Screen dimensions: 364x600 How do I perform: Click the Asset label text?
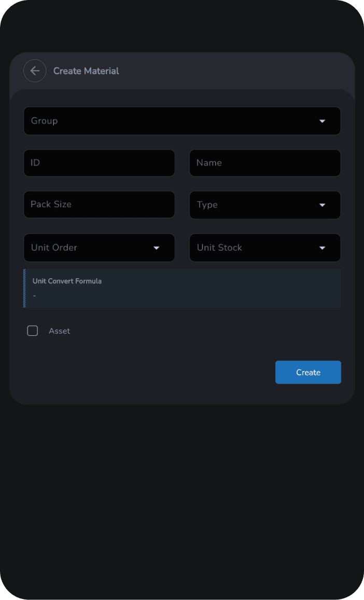(x=59, y=331)
